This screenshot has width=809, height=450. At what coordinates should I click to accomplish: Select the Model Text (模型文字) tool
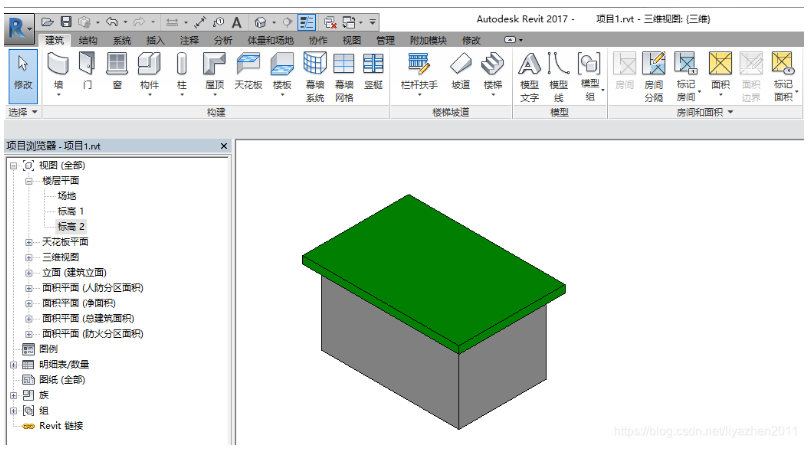tap(529, 76)
